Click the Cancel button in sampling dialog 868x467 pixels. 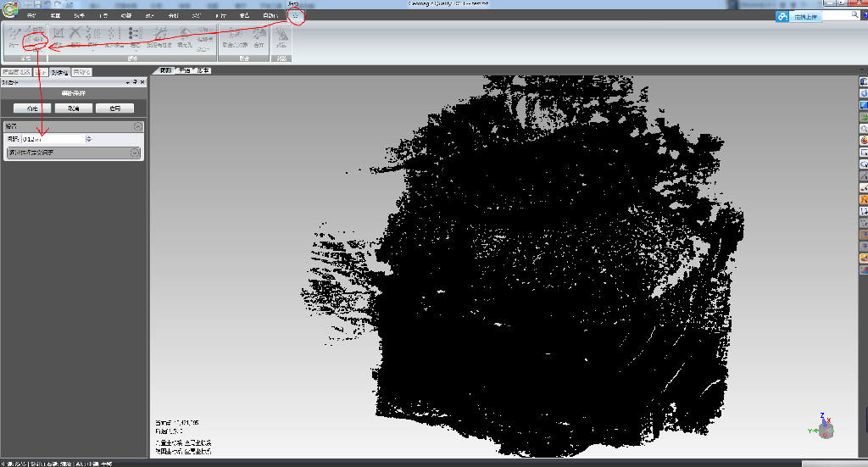coord(74,108)
